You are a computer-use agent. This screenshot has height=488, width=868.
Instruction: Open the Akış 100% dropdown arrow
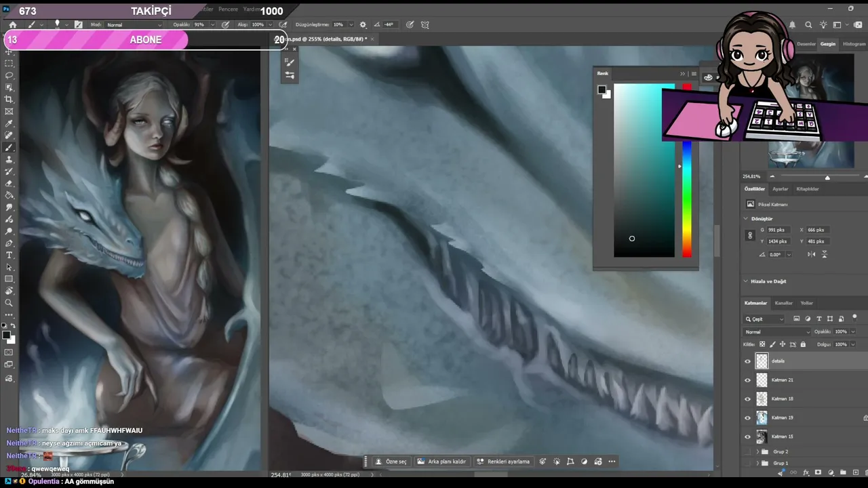click(271, 24)
